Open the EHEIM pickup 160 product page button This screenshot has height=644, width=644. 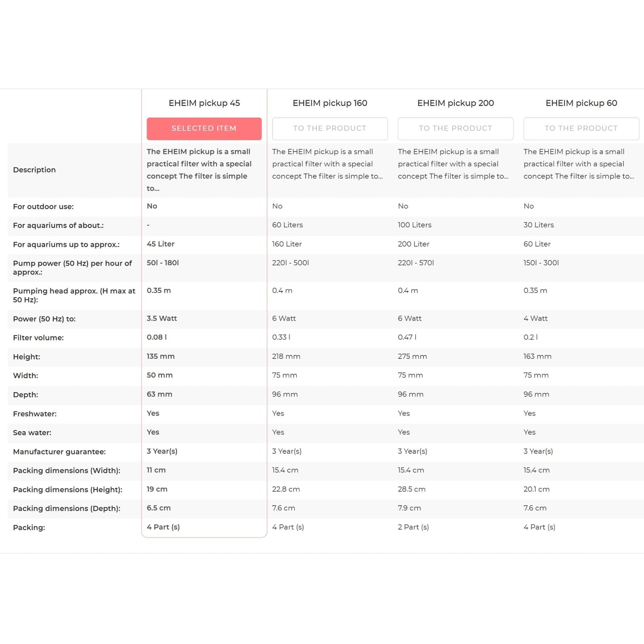330,129
